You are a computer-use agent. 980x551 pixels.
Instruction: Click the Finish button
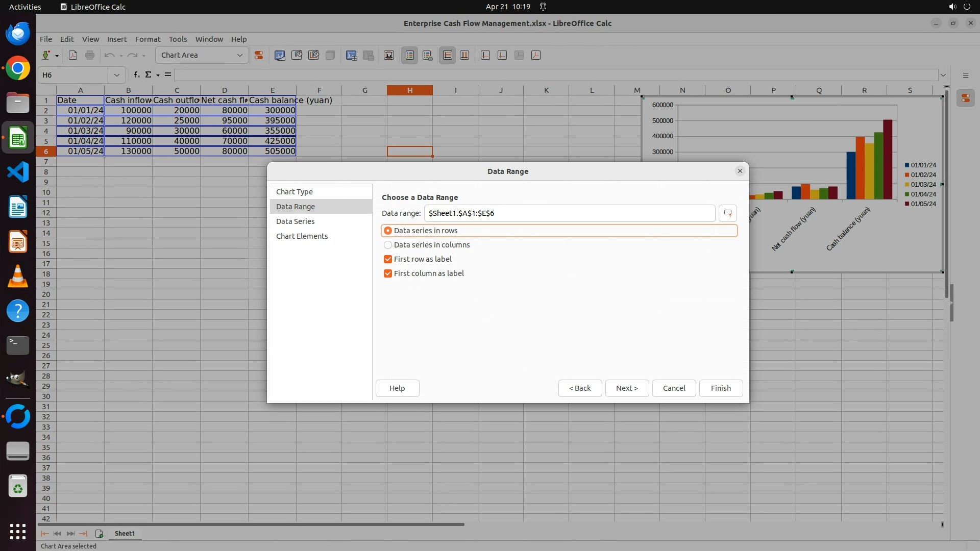pyautogui.click(x=720, y=388)
